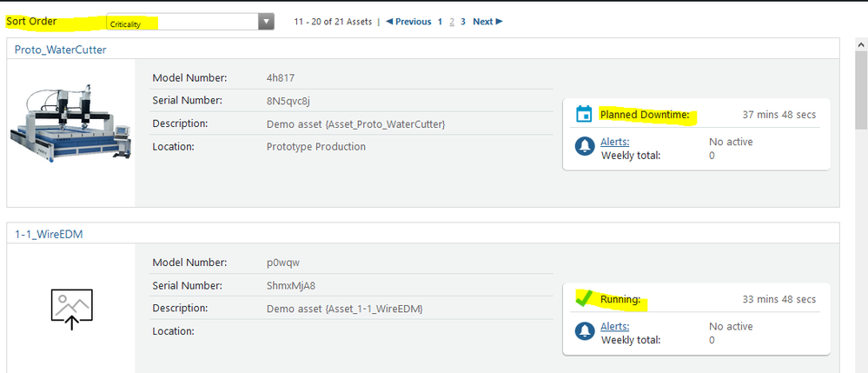Go to page 1 of assets
The width and height of the screenshot is (868, 373).
441,22
